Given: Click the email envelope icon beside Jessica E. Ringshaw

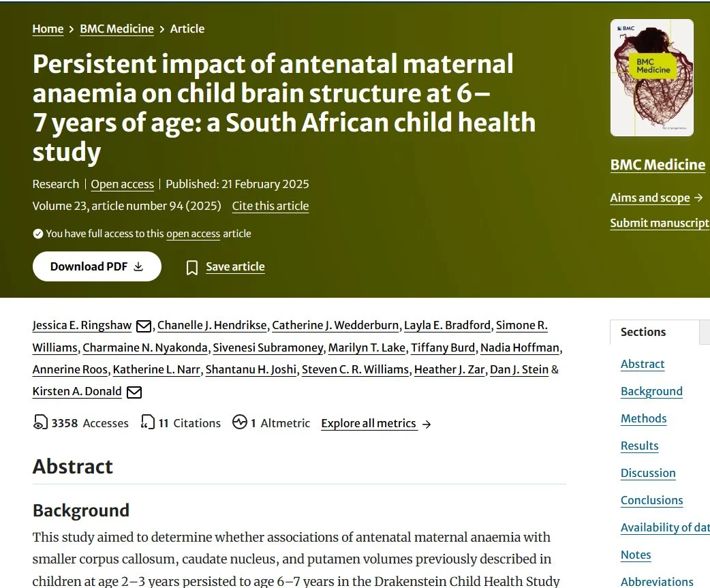Looking at the screenshot, I should pos(144,326).
